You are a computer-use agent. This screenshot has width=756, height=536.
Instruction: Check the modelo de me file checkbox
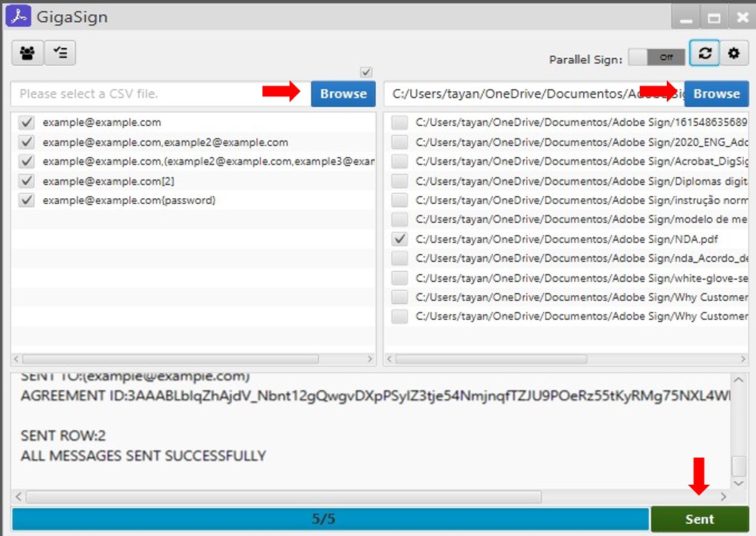pyautogui.click(x=399, y=220)
